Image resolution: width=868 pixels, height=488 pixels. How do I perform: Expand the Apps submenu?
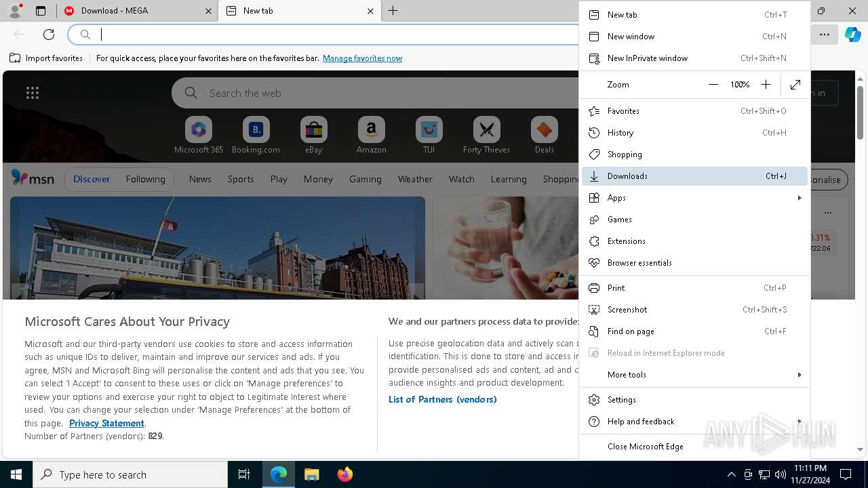694,198
